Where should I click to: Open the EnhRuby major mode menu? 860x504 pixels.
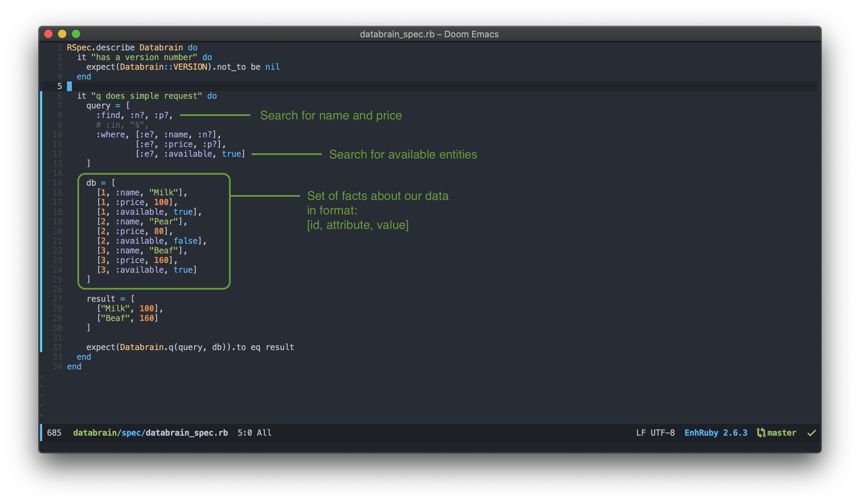pos(701,433)
